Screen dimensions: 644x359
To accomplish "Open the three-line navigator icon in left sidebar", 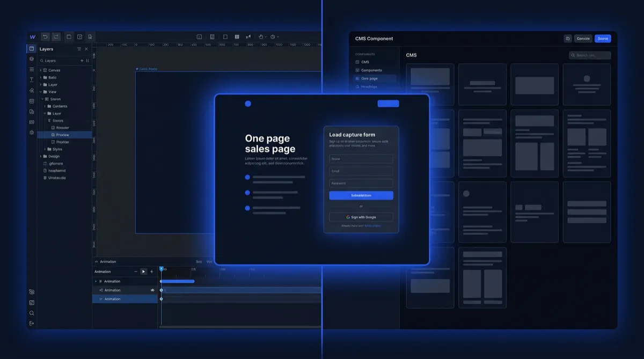I will (32, 69).
